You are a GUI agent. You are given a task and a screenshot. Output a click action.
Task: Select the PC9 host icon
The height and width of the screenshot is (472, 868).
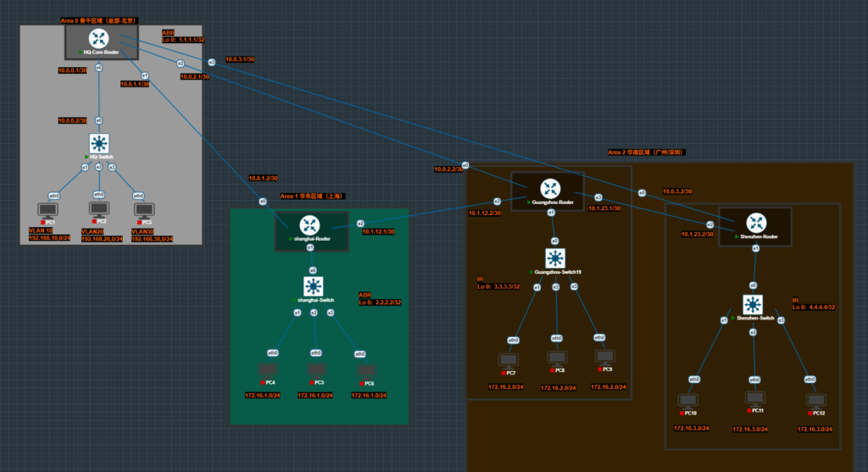(x=604, y=357)
